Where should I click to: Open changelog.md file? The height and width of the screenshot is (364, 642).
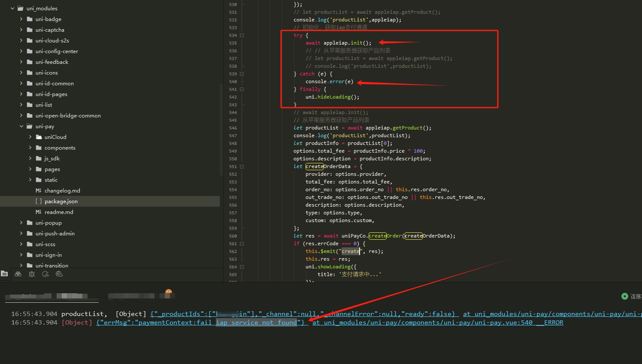tap(62, 190)
